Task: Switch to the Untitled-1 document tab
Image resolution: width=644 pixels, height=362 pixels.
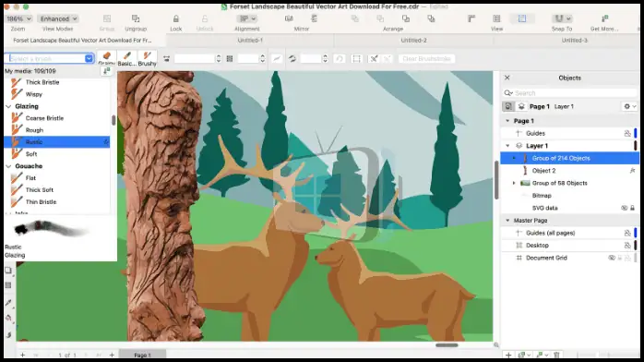Action: 250,41
